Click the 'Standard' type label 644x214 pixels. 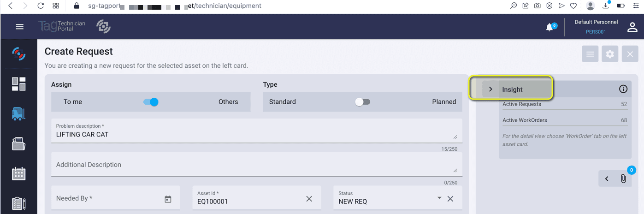tap(283, 102)
